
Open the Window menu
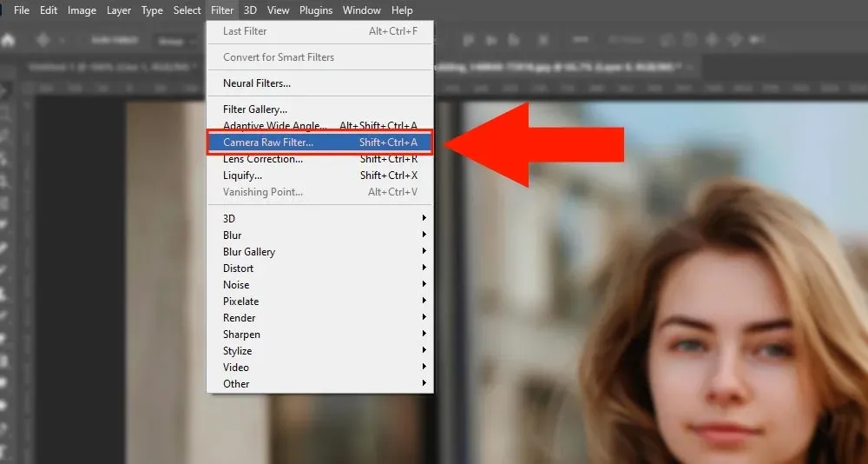(361, 10)
